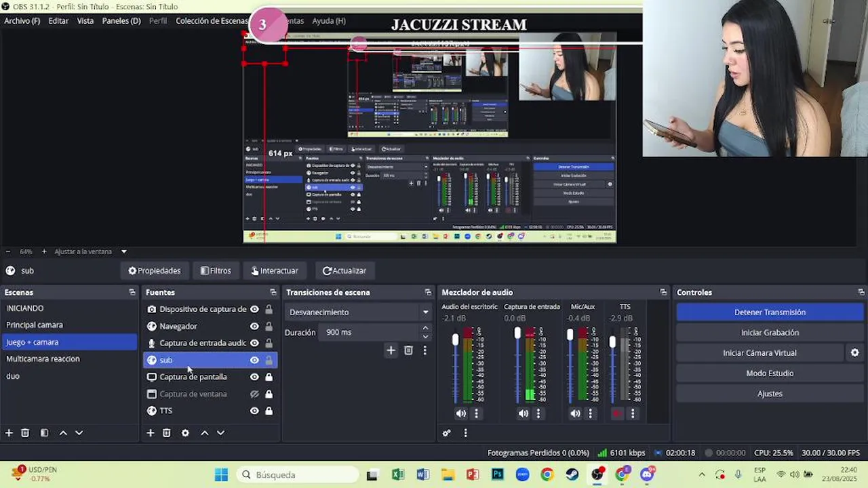Unlock the Captura de pantalla source
868x488 pixels.
point(269,377)
